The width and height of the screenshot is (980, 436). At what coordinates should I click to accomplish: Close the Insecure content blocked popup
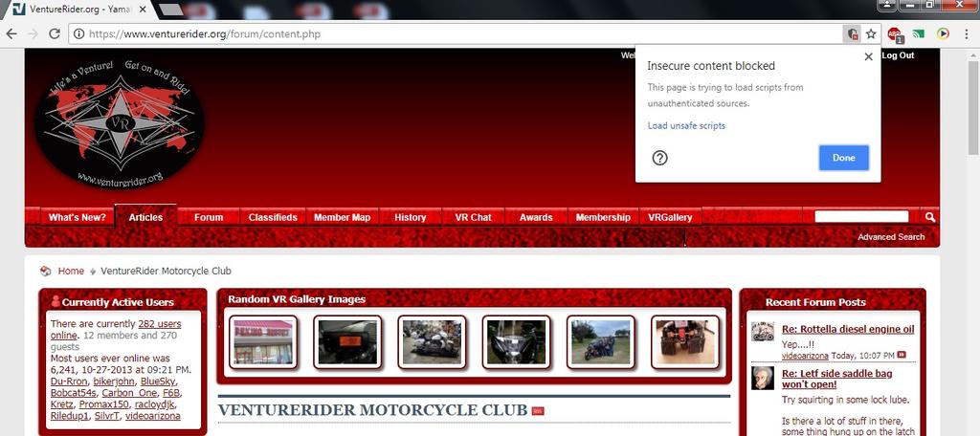click(868, 56)
